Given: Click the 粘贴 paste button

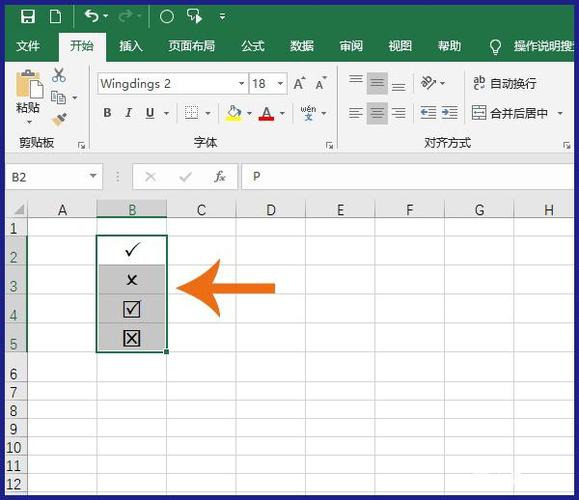Looking at the screenshot, I should pos(28,97).
